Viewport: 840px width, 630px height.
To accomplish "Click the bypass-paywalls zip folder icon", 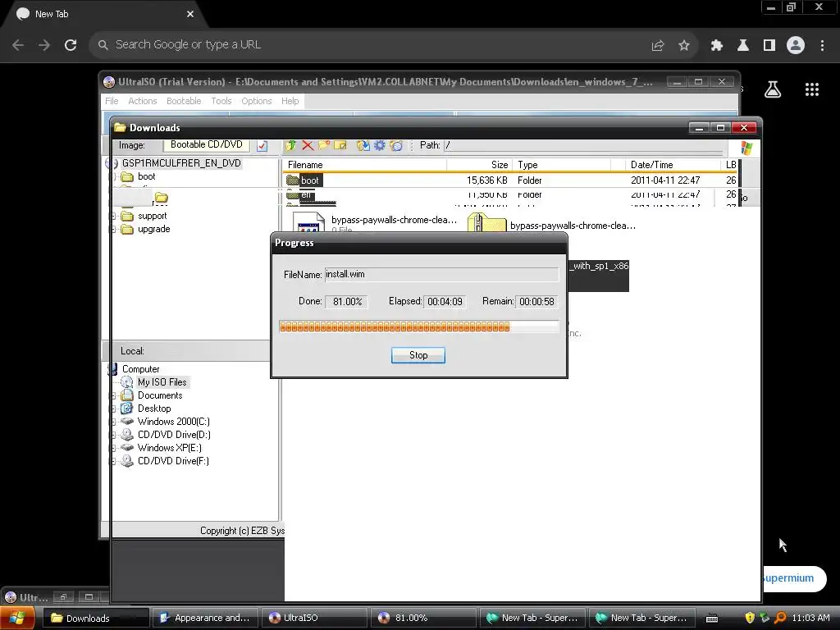I will (x=486, y=223).
